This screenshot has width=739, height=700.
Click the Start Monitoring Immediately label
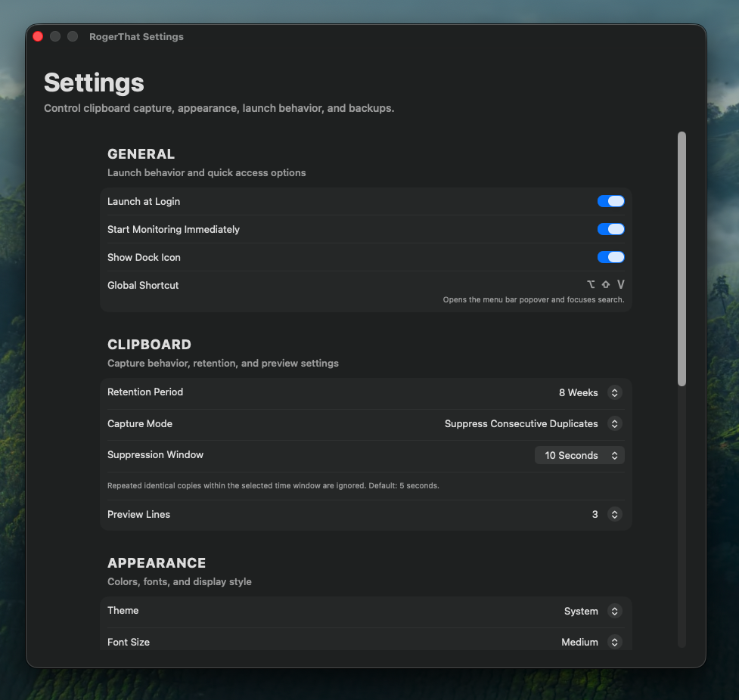point(173,229)
